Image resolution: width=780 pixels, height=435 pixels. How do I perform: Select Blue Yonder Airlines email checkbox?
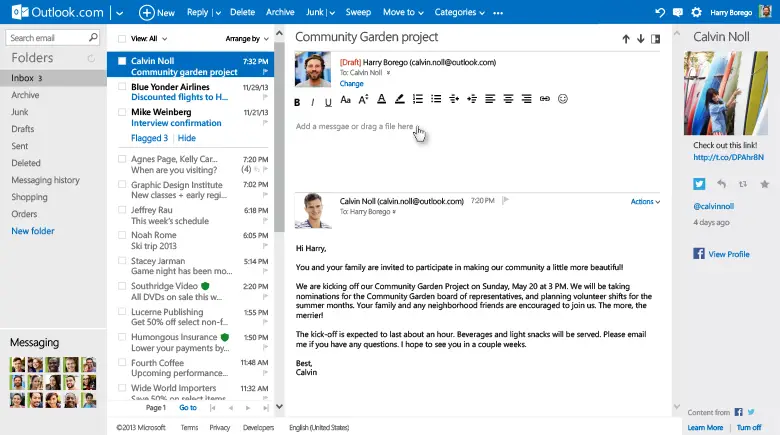click(121, 87)
